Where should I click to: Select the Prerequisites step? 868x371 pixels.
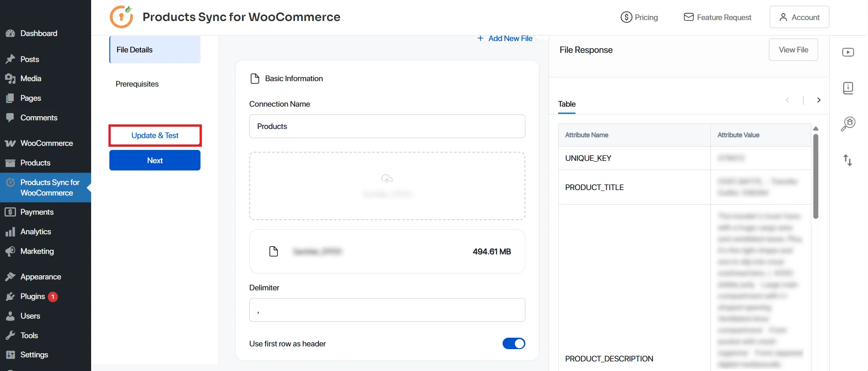137,84
